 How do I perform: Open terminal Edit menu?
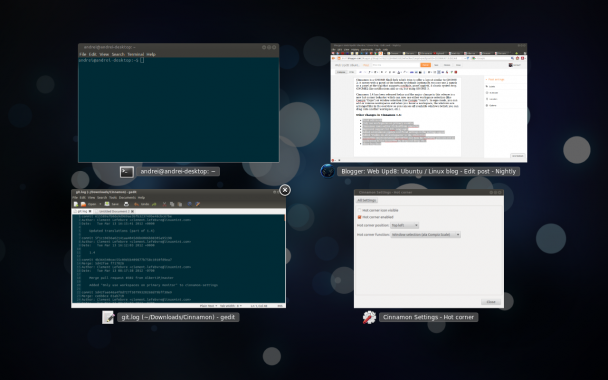click(x=92, y=54)
